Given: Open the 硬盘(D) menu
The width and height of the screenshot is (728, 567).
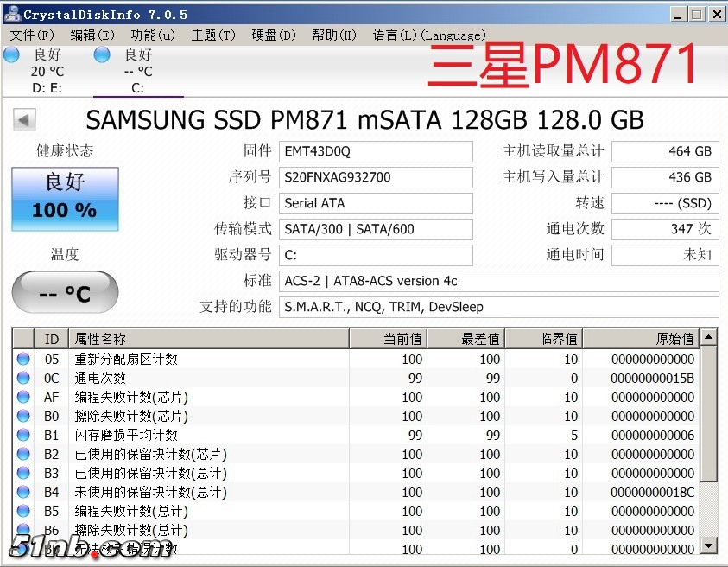Looking at the screenshot, I should pyautogui.click(x=273, y=35).
